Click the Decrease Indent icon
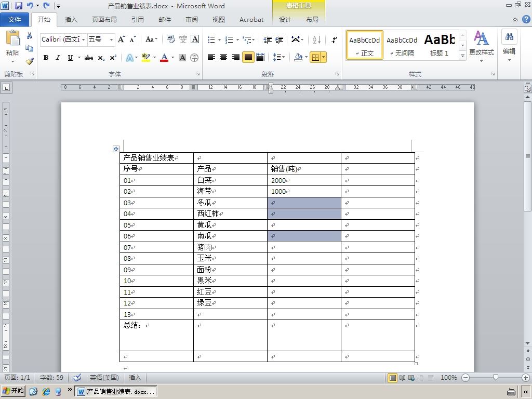The image size is (532, 399). [268, 40]
